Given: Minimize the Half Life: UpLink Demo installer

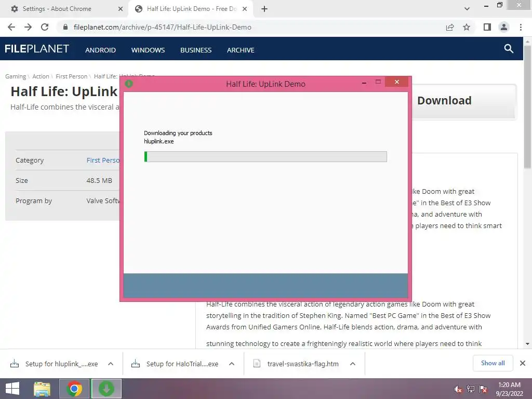Looking at the screenshot, I should tap(364, 83).
